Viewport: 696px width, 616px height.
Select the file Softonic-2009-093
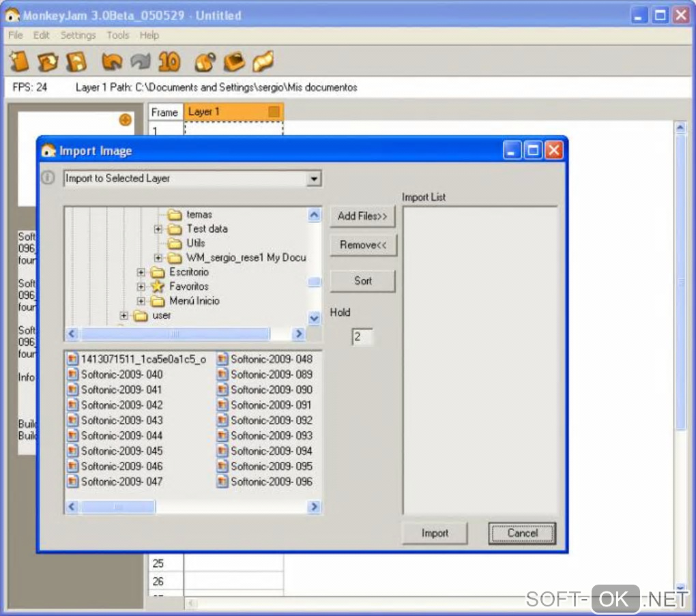[x=265, y=435]
